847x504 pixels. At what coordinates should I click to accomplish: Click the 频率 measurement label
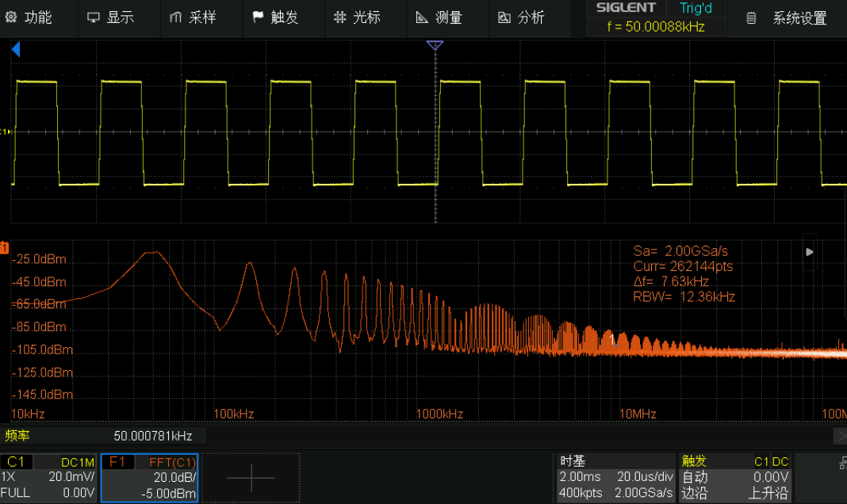17,436
